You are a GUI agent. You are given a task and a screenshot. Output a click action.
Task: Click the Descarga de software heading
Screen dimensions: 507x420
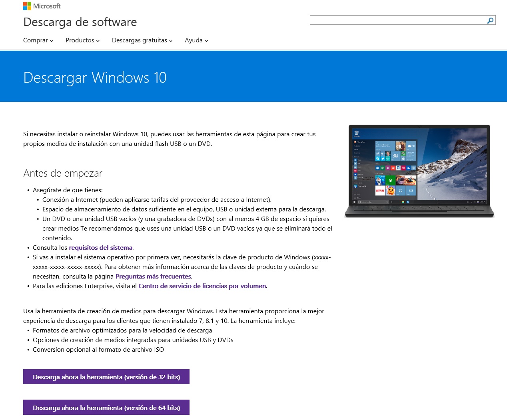[x=80, y=22]
